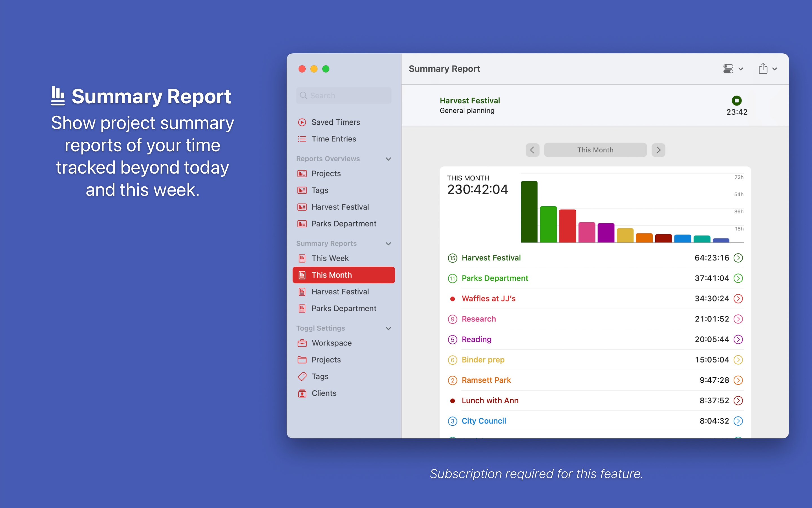
Task: Click the Ramsett Park project name
Action: [486, 380]
